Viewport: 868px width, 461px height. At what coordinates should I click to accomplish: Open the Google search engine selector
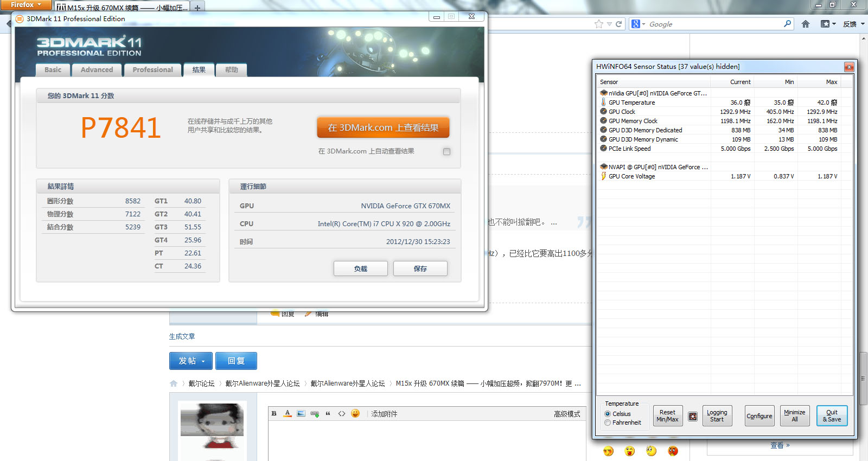point(638,24)
